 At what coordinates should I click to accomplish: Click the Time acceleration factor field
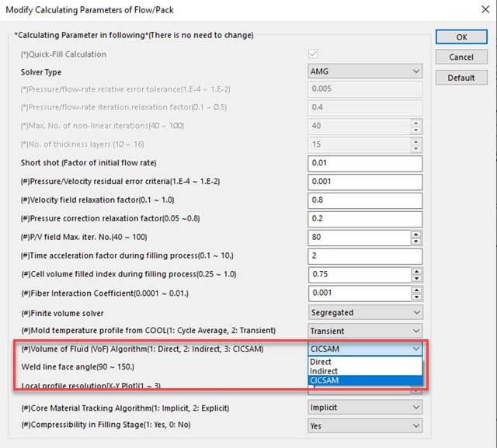pos(365,256)
